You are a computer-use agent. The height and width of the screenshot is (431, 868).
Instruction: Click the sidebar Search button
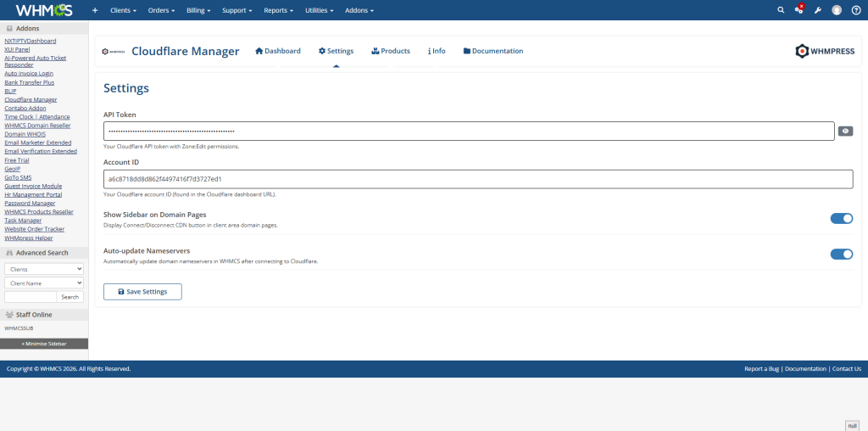click(x=70, y=297)
